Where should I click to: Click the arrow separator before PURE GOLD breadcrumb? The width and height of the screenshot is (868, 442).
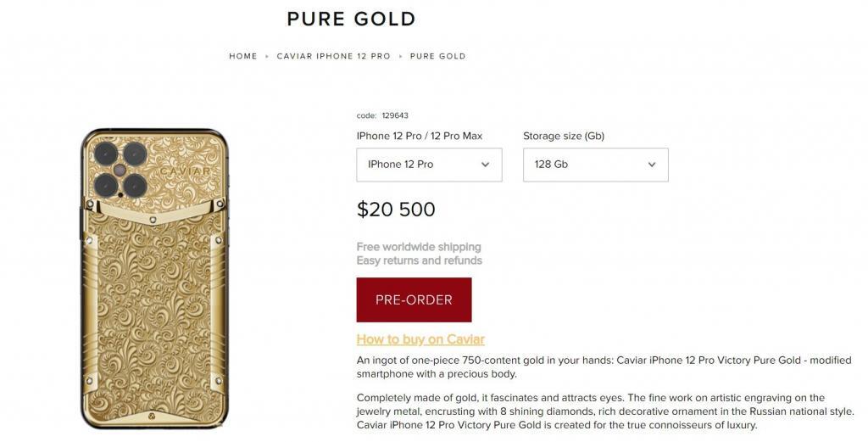point(400,56)
